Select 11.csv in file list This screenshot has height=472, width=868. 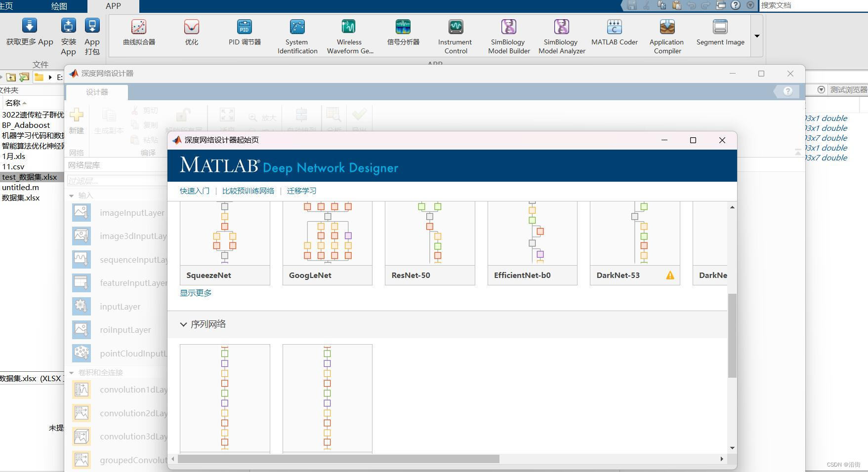click(x=13, y=166)
